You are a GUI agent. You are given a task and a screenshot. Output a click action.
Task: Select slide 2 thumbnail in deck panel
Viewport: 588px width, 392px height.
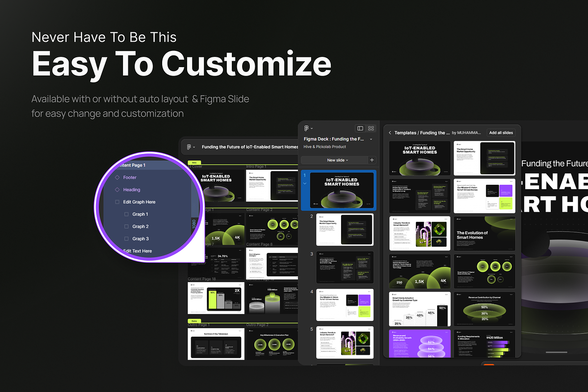click(345, 229)
